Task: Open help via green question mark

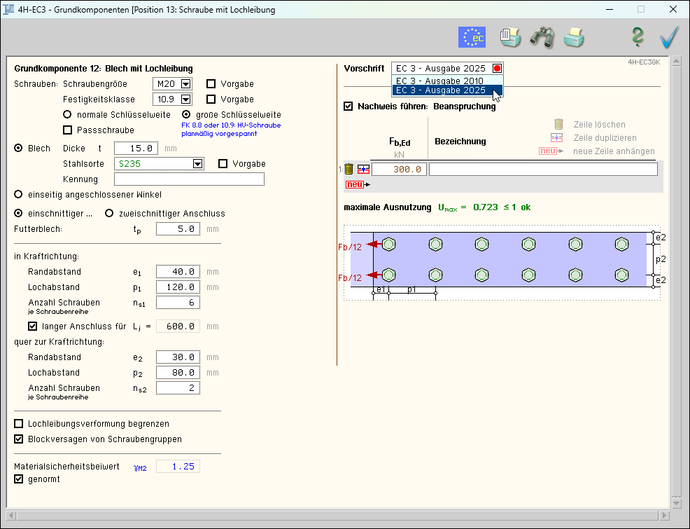Action: [x=637, y=38]
